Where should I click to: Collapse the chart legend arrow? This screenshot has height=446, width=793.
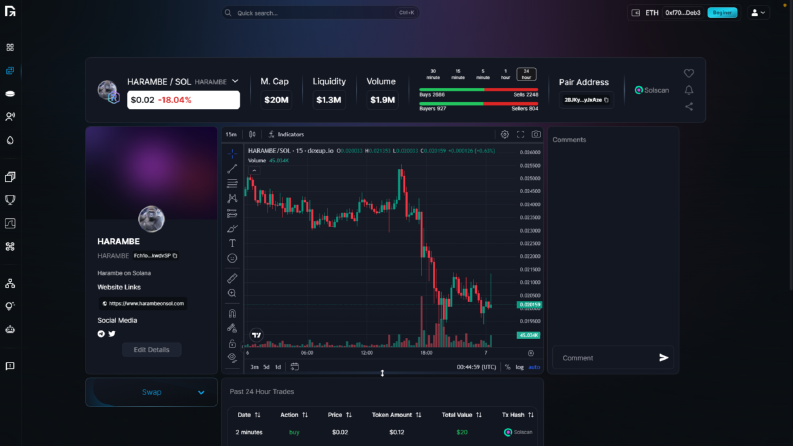coord(254,170)
